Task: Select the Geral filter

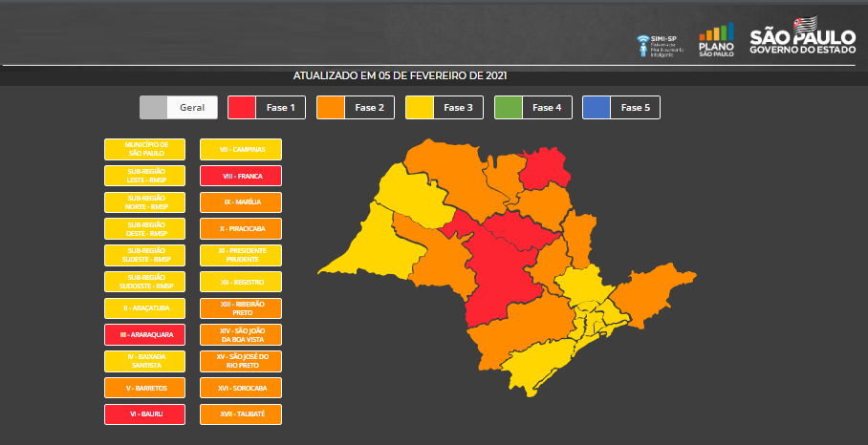Action: point(179,108)
